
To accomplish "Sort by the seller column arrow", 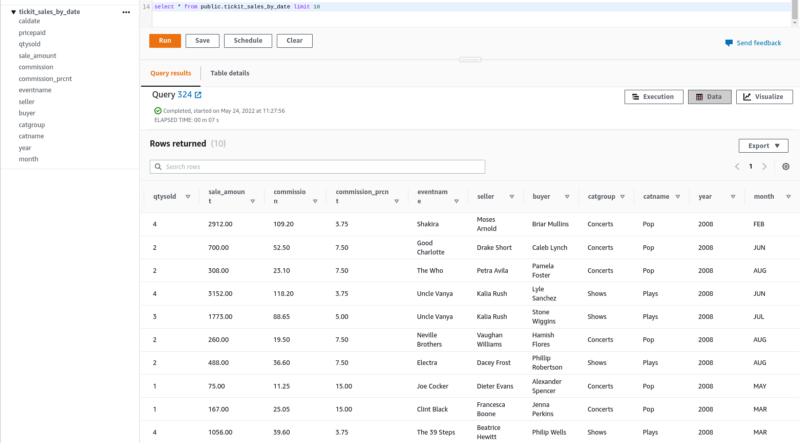I will click(512, 196).
